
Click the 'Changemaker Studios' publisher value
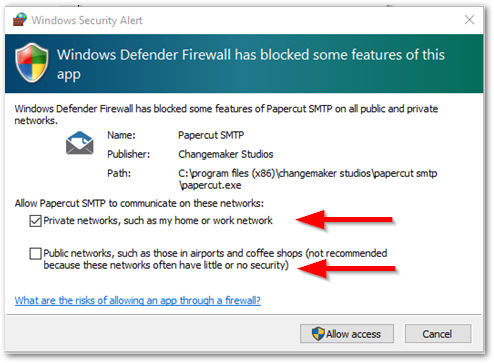point(226,154)
